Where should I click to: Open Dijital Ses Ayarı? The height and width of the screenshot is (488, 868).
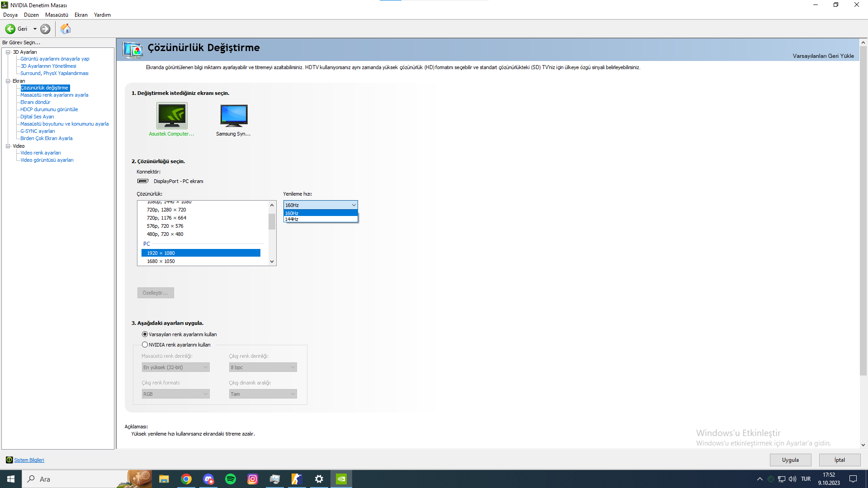click(x=37, y=117)
